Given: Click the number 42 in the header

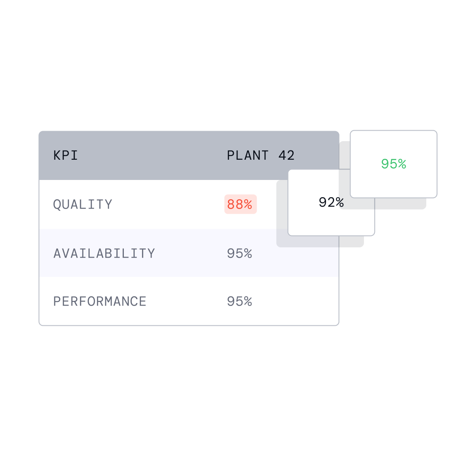Looking at the screenshot, I should (x=286, y=156).
